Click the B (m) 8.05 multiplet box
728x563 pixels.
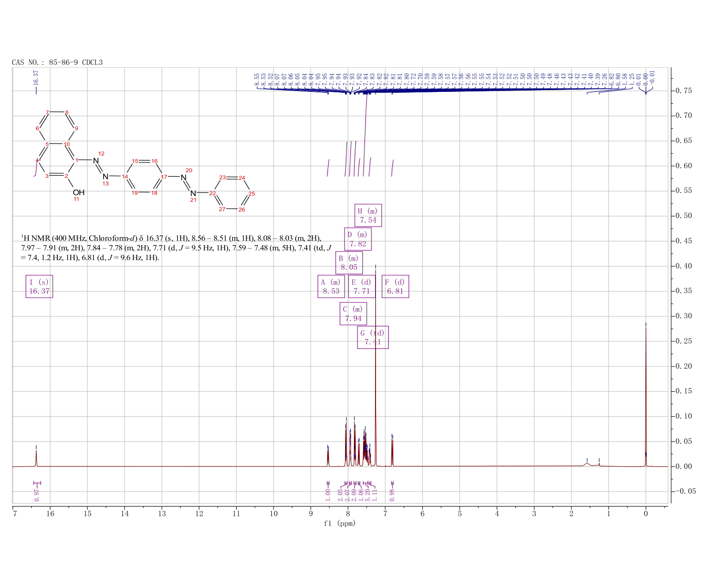[x=349, y=263]
